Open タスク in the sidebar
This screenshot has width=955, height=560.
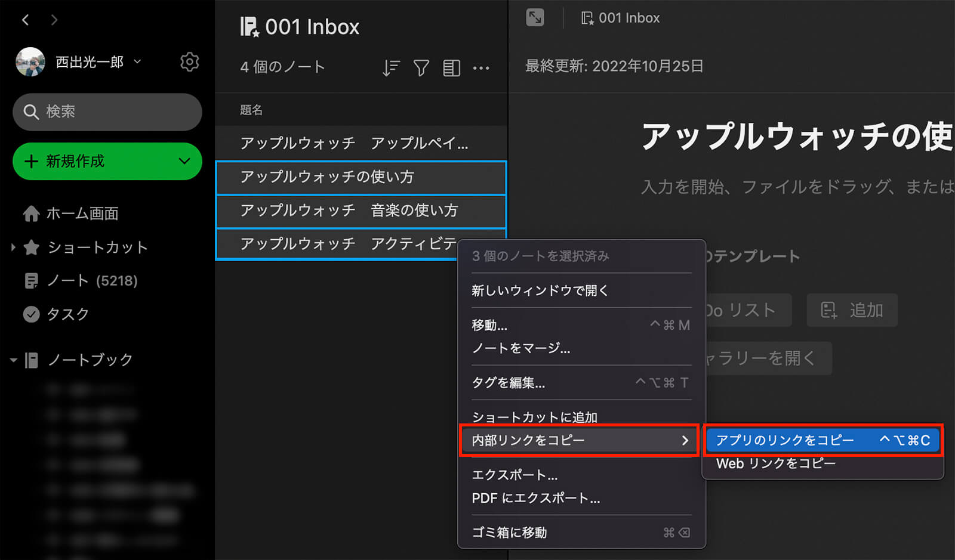coord(68,314)
